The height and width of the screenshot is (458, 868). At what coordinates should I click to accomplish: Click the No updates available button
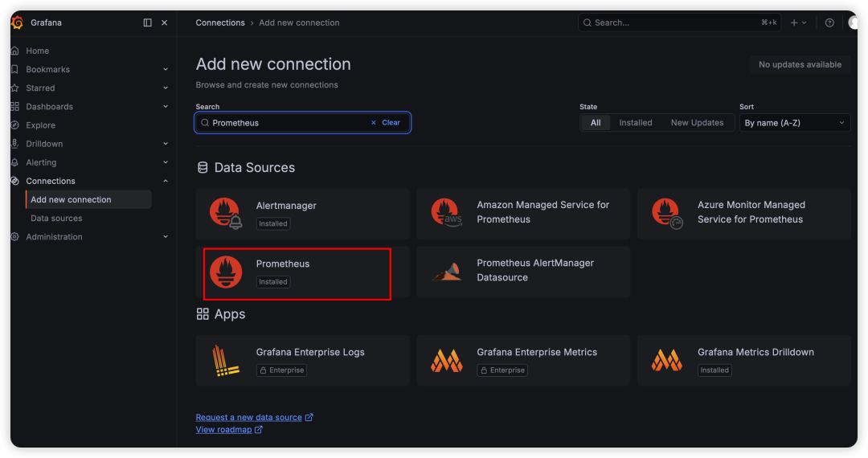pos(800,65)
